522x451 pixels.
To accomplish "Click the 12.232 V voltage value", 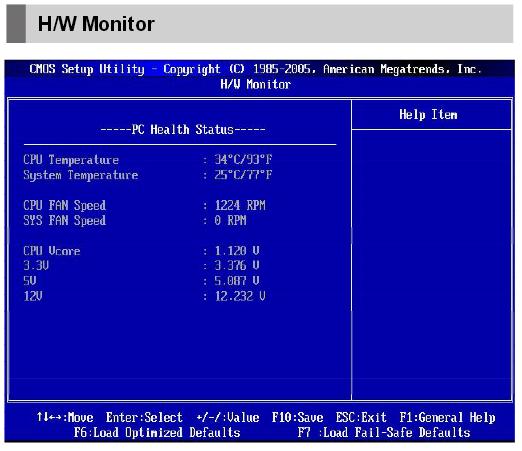I will (240, 296).
